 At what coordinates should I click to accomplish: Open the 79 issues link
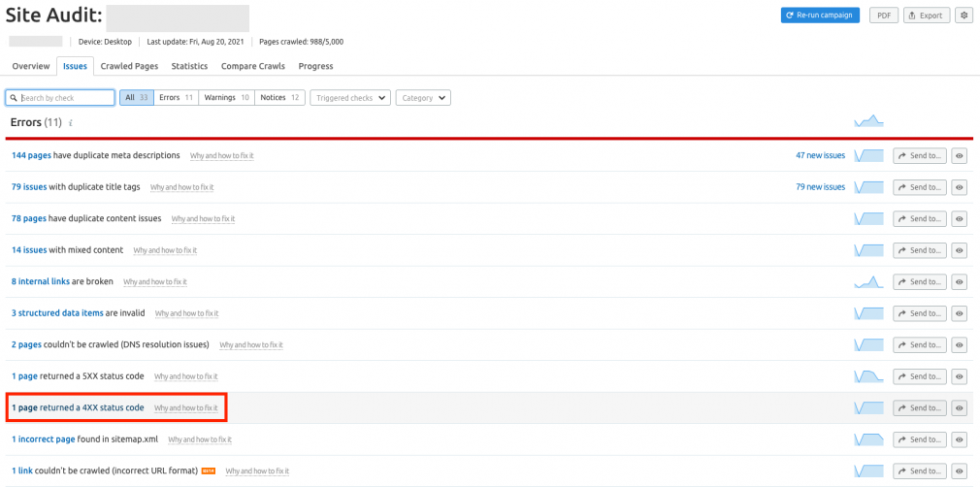coord(29,186)
